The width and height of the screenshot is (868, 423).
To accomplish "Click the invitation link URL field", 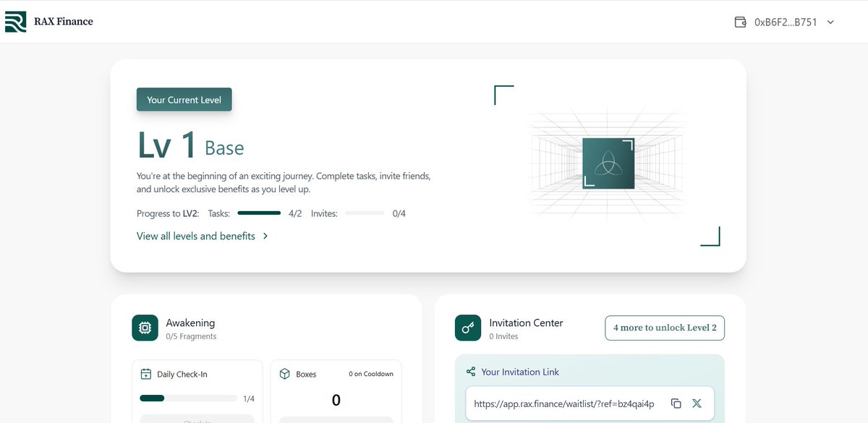I will click(590, 403).
